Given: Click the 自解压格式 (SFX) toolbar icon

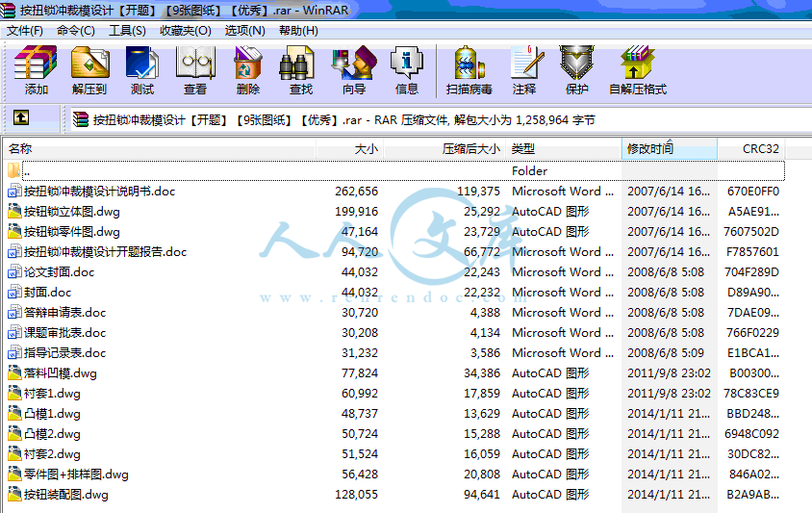Looking at the screenshot, I should point(638,63).
